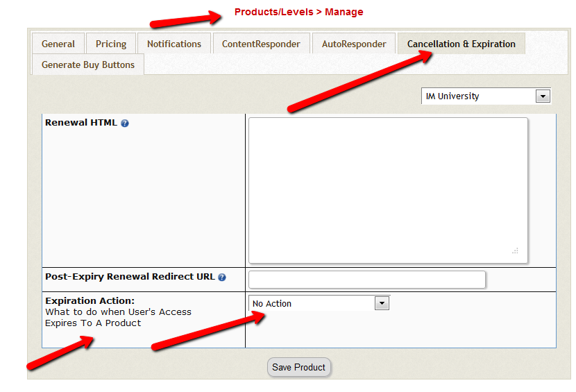Select the ContentResponder tab
576x392 pixels.
[x=261, y=44]
